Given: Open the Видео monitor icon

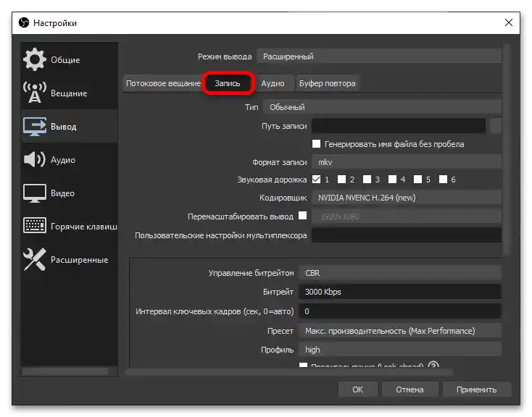Looking at the screenshot, I should point(34,193).
